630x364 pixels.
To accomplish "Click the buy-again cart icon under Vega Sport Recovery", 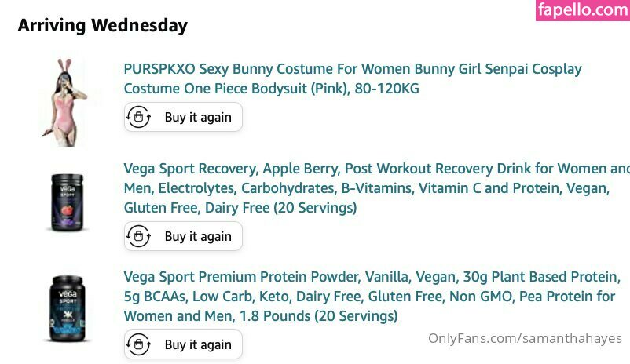I will tap(139, 236).
